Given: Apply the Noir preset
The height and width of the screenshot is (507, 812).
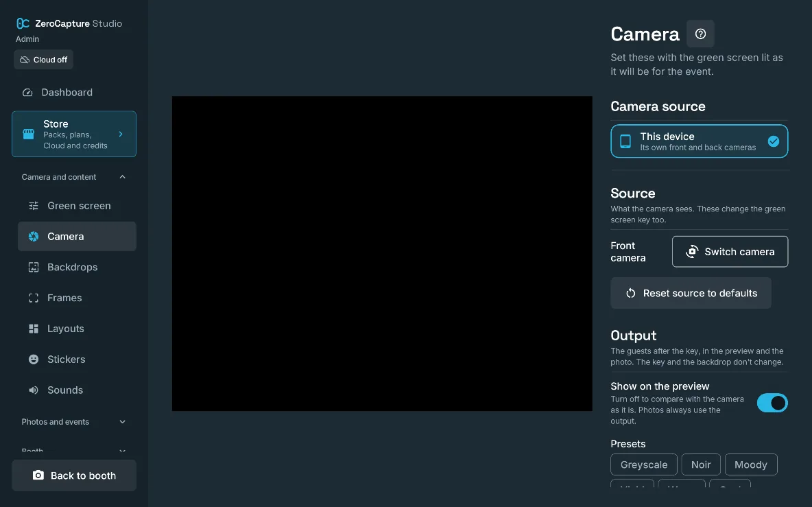Looking at the screenshot, I should [701, 464].
